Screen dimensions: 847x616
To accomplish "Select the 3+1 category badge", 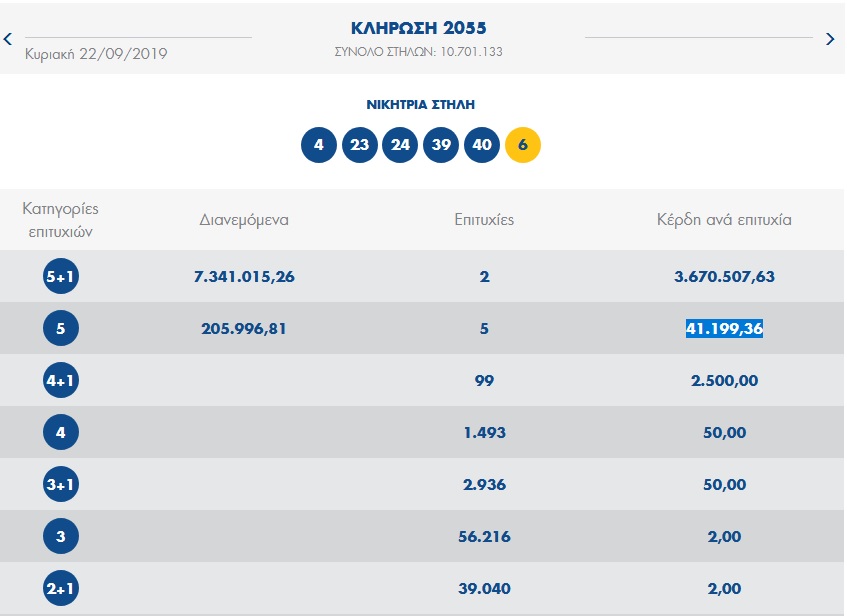I will pos(60,484).
